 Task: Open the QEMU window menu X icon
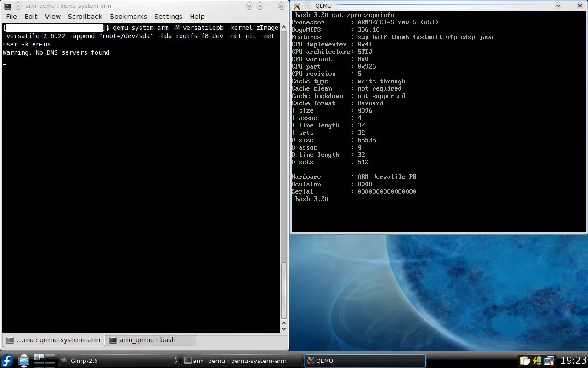tap(297, 6)
